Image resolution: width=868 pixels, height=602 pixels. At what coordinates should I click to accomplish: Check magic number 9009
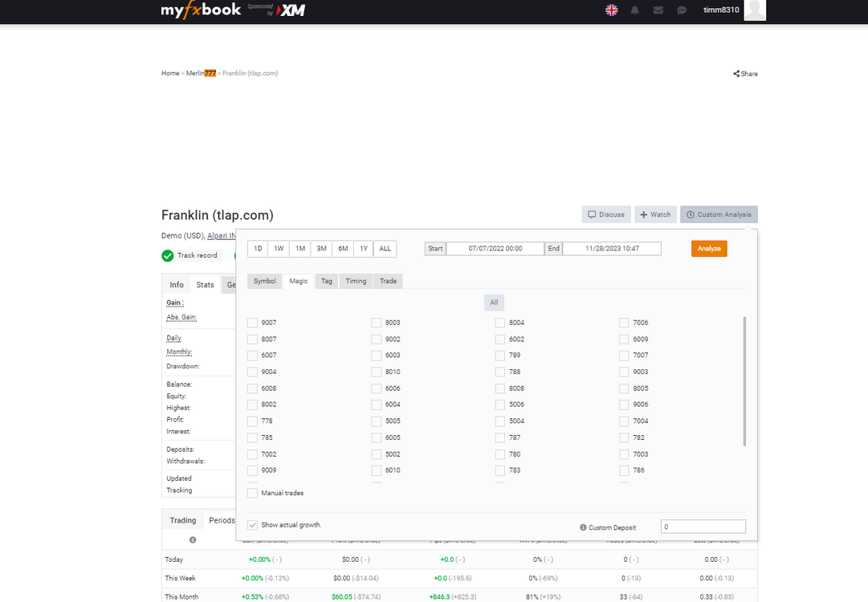pos(252,470)
